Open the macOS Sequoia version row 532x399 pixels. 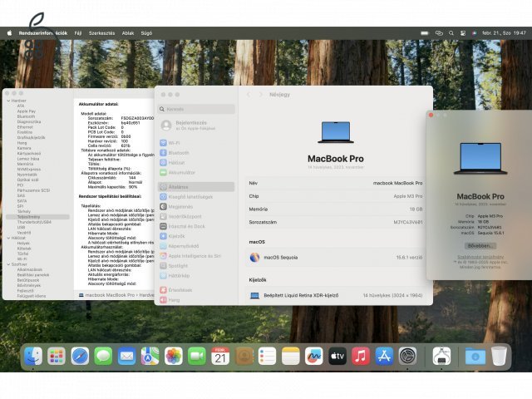click(336, 258)
